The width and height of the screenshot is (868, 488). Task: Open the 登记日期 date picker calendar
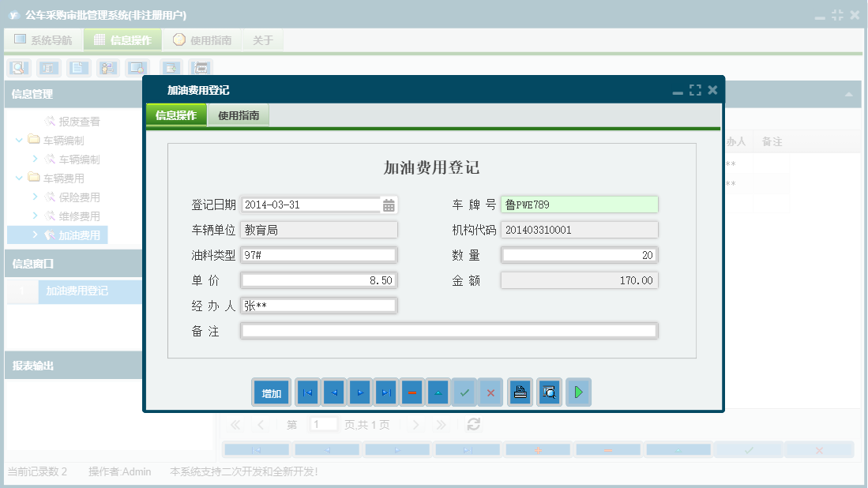[389, 204]
